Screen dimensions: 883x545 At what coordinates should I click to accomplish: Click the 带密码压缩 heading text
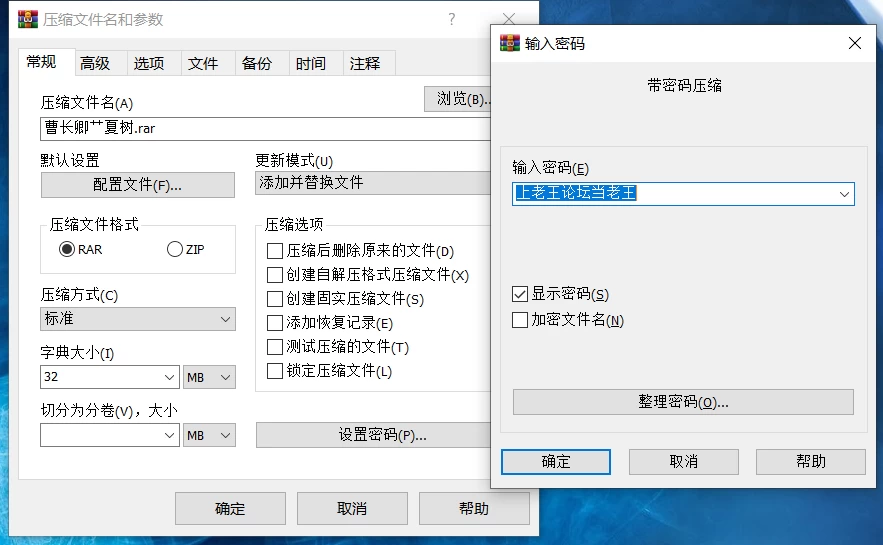pos(684,86)
